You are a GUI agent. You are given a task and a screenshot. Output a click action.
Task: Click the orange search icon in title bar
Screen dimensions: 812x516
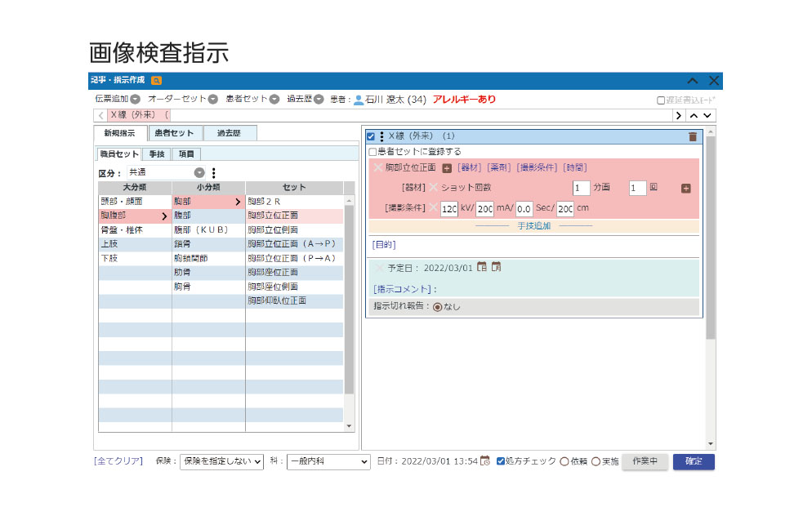tap(156, 81)
